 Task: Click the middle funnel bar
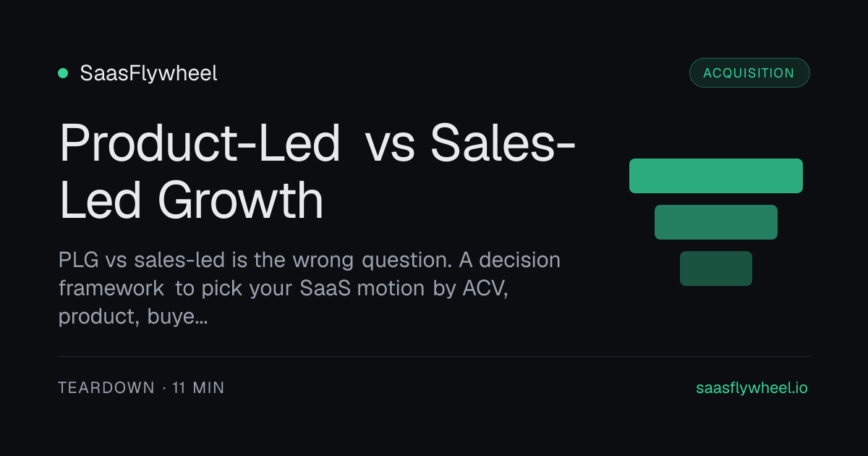click(x=716, y=222)
